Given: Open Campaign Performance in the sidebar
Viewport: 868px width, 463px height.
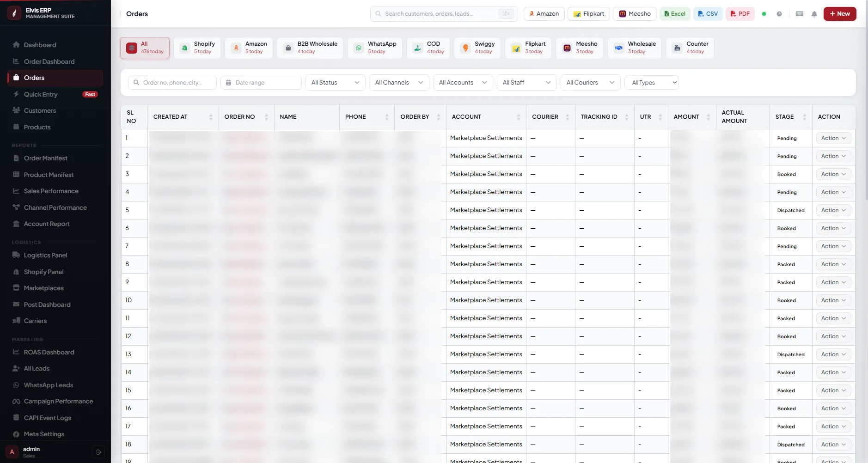Looking at the screenshot, I should pyautogui.click(x=55, y=401).
